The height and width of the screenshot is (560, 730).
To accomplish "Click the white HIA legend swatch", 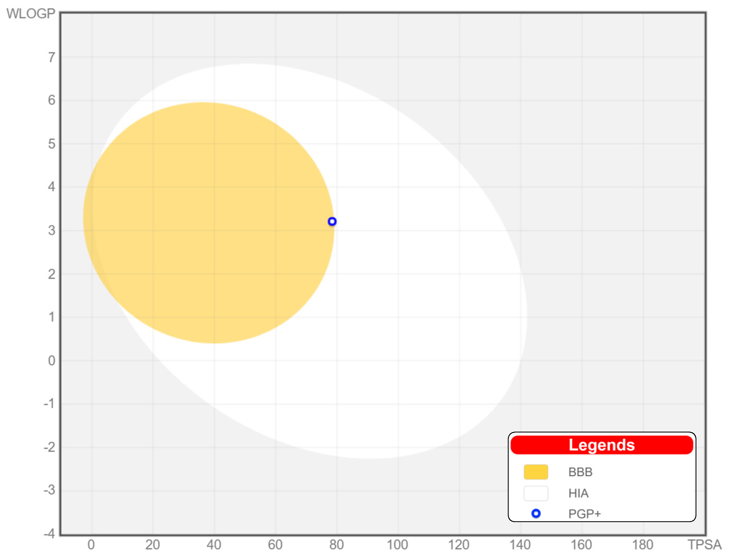I will coord(536,493).
